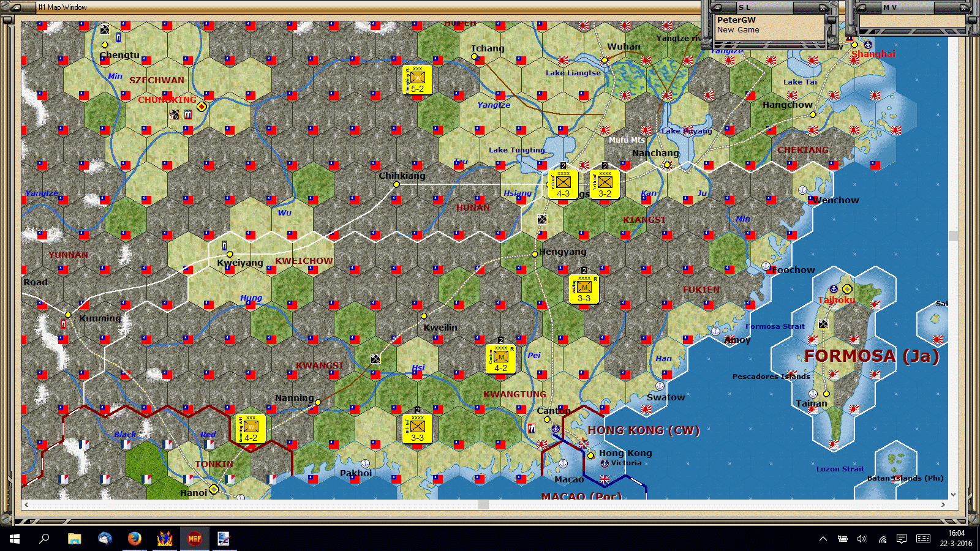
Task: Click the flaming globe taskbar icon
Action: point(164,539)
